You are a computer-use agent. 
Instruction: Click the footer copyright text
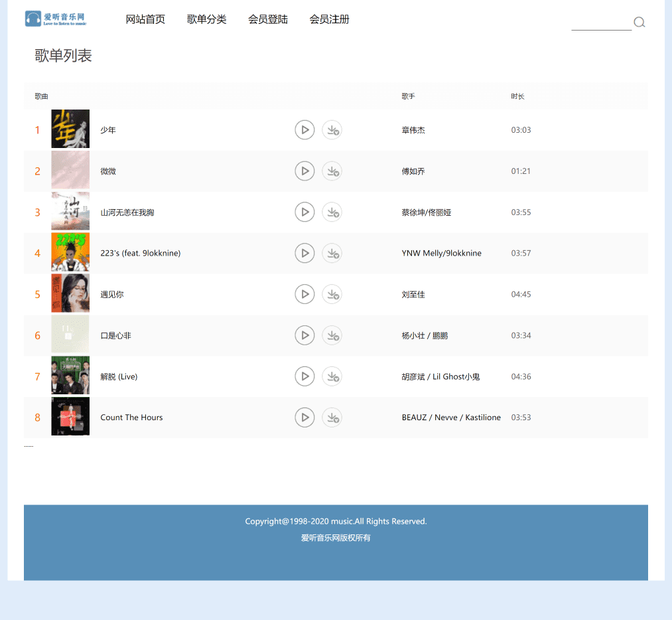pos(336,521)
